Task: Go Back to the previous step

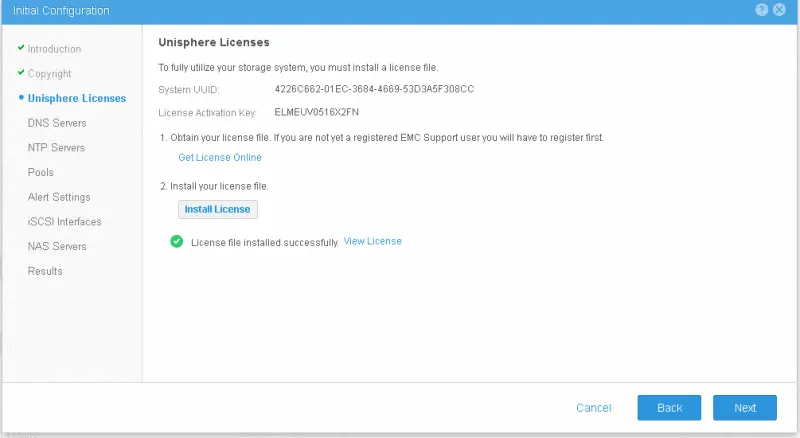Action: click(669, 408)
